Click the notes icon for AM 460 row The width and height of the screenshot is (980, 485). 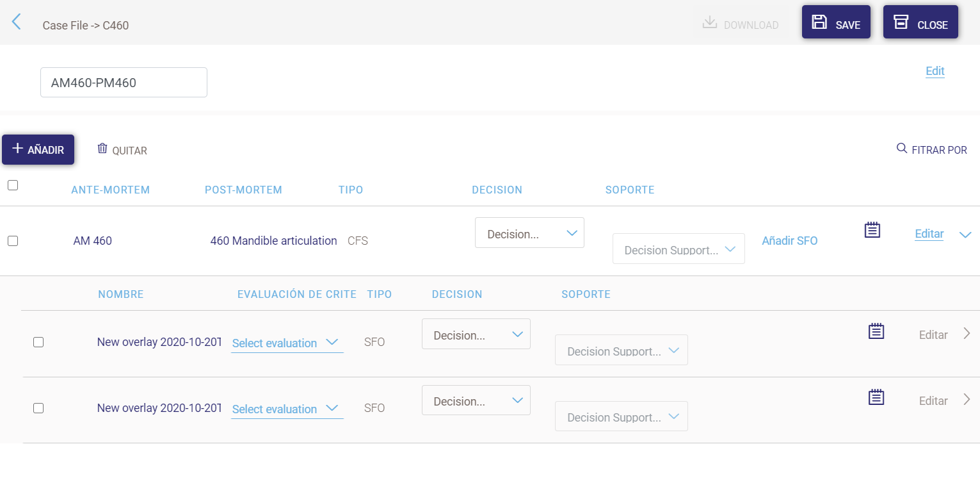[872, 230]
